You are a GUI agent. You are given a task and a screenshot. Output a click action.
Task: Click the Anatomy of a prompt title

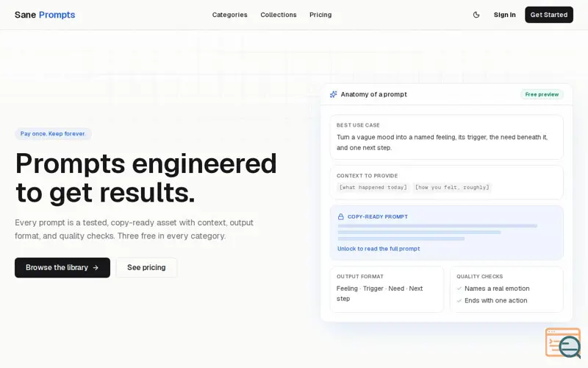[373, 94]
